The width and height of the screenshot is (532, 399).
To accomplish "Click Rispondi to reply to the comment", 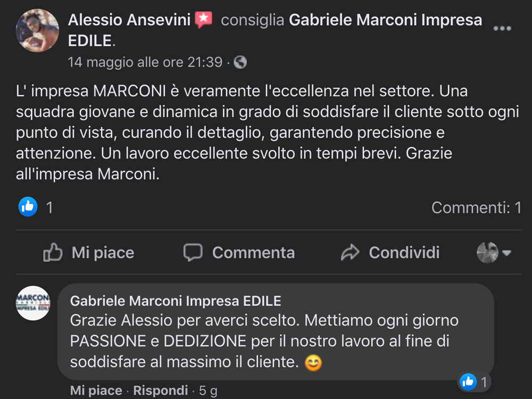I will click(160, 391).
